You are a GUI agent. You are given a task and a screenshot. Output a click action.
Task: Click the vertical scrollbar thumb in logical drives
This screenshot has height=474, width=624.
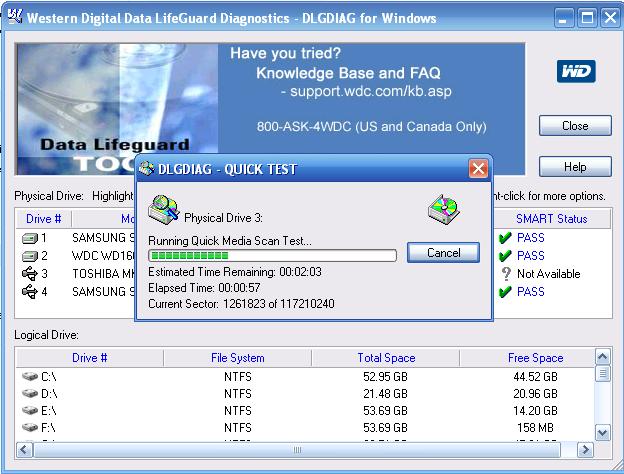603,373
